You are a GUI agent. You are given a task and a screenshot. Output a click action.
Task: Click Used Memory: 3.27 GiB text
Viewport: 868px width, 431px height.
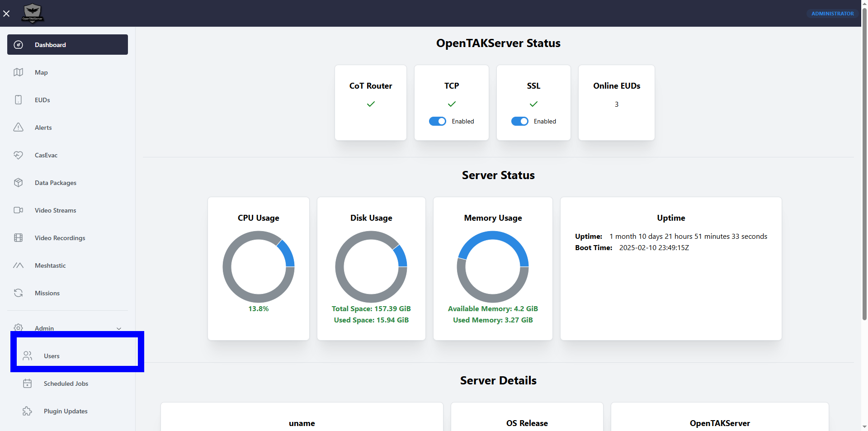(x=493, y=320)
